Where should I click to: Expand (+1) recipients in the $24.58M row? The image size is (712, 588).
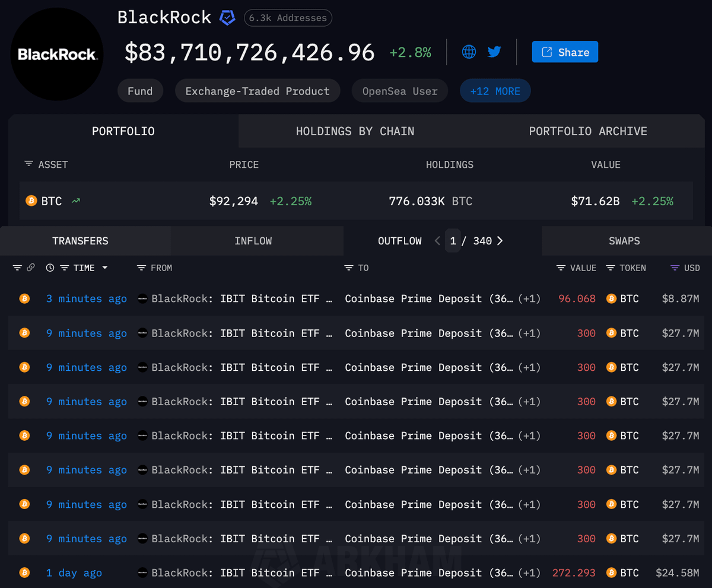pos(529,573)
